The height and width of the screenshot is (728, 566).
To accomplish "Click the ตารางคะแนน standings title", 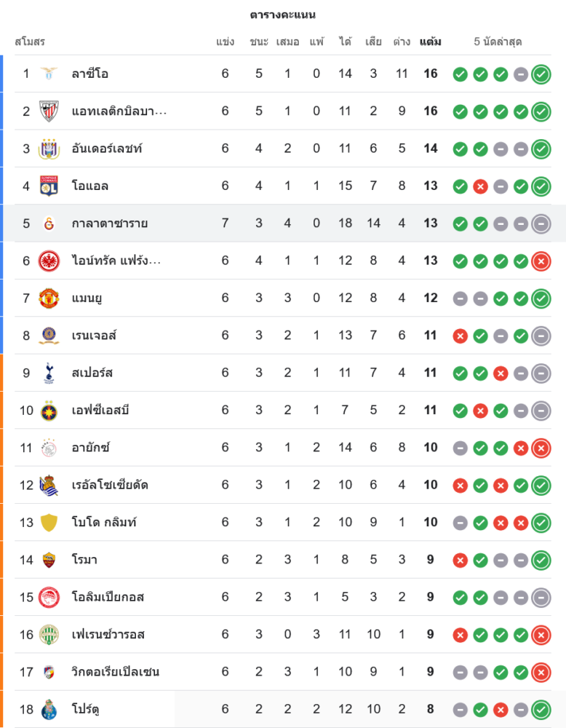I will (282, 15).
